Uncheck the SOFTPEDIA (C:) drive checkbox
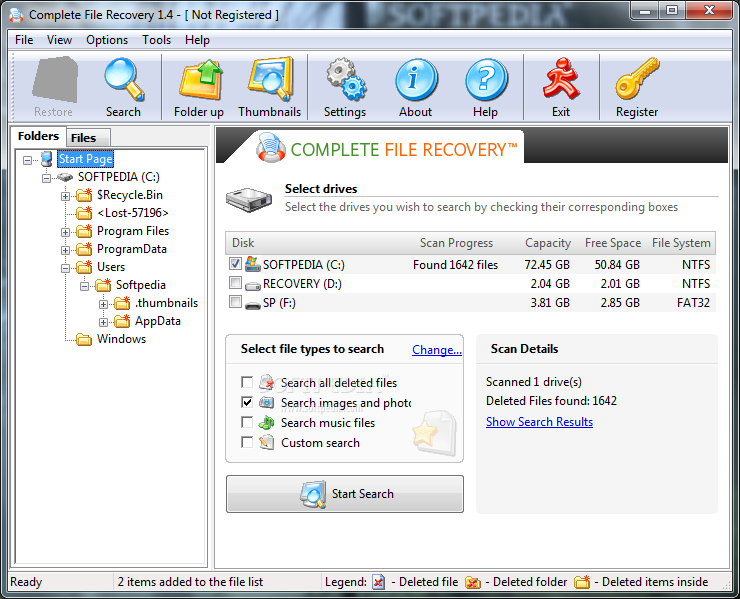Screen dimensions: 740x599 [x=235, y=263]
